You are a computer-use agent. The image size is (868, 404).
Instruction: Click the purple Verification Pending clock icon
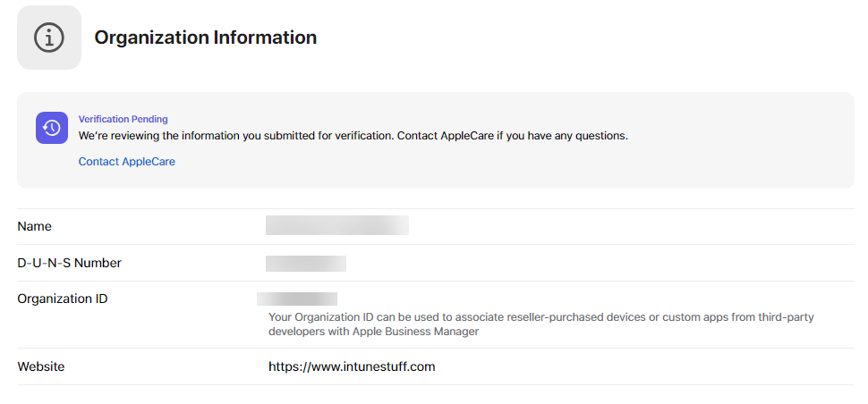pyautogui.click(x=52, y=128)
